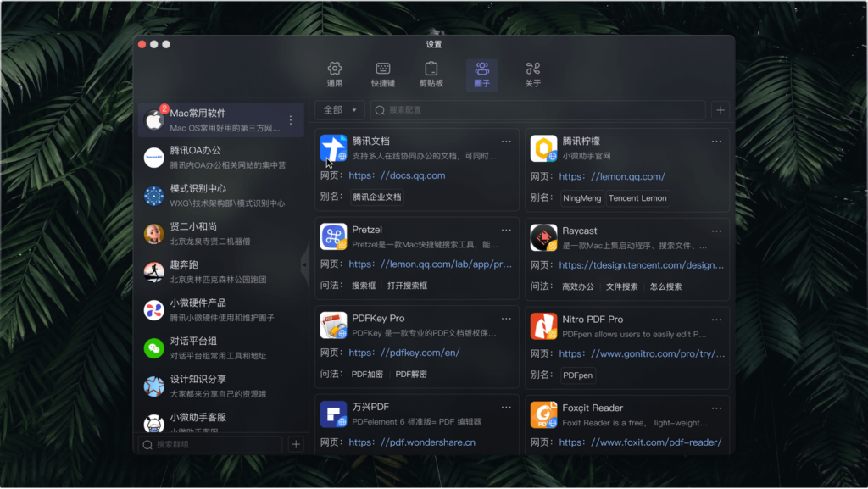Open more options for Foxit Reader card

[x=716, y=408]
